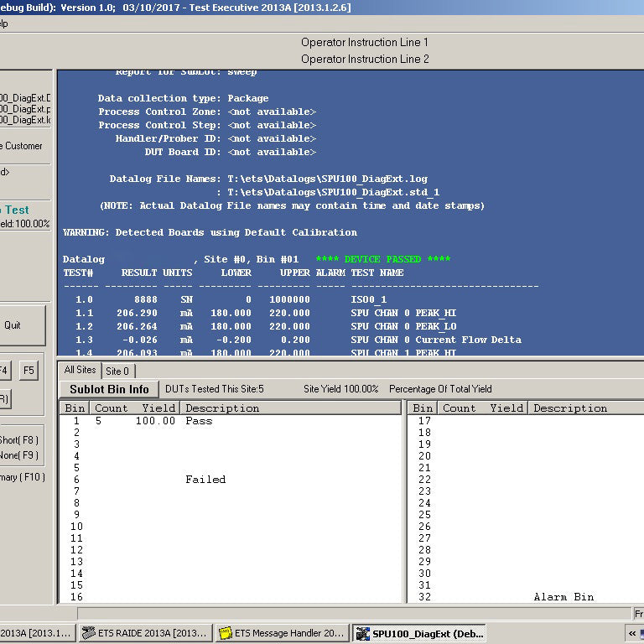Select Bin 6 Failed row
The height and width of the screenshot is (644, 644).
[x=230, y=480]
